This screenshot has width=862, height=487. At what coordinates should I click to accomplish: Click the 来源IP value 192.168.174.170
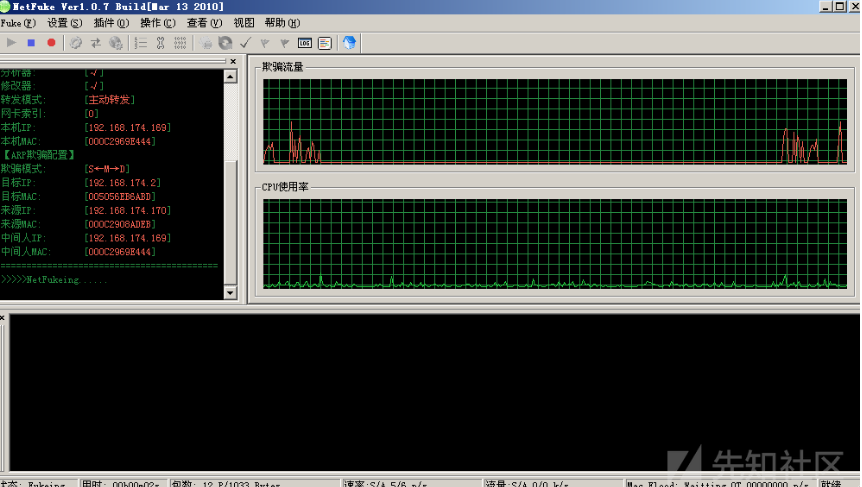click(x=128, y=211)
